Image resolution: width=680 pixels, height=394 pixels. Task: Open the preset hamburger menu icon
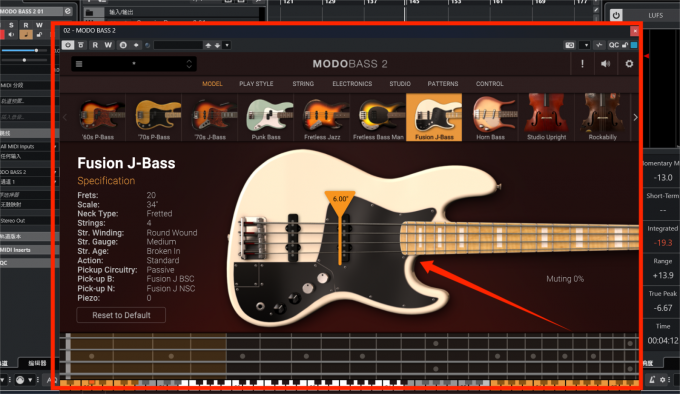(x=79, y=64)
